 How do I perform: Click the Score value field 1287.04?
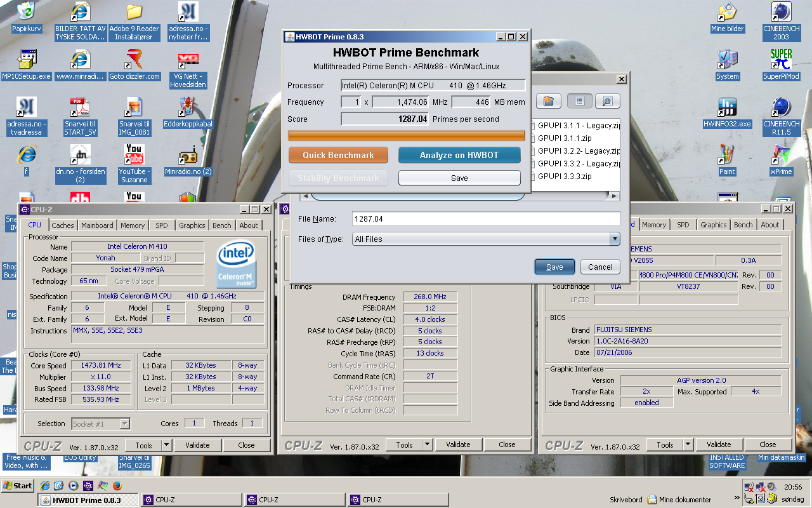click(385, 119)
